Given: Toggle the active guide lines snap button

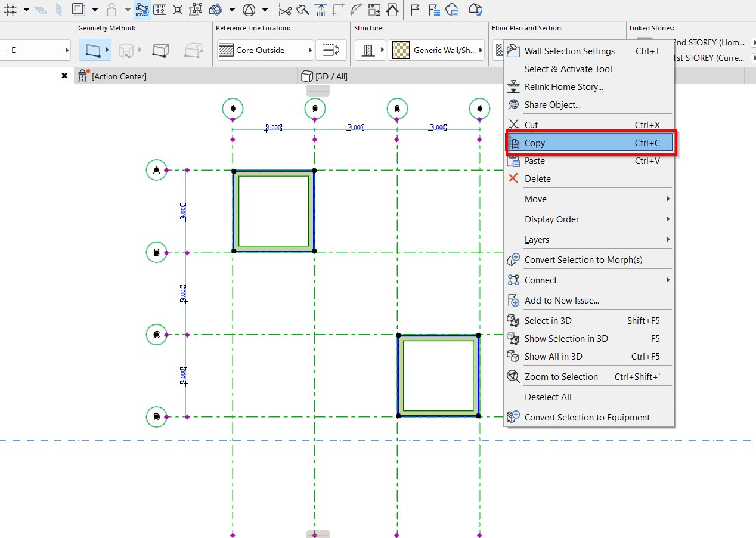Looking at the screenshot, I should pyautogui.click(x=142, y=10).
